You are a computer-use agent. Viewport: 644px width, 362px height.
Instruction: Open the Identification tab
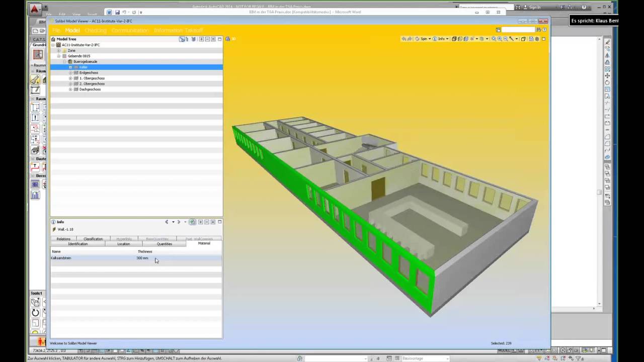[78, 244]
